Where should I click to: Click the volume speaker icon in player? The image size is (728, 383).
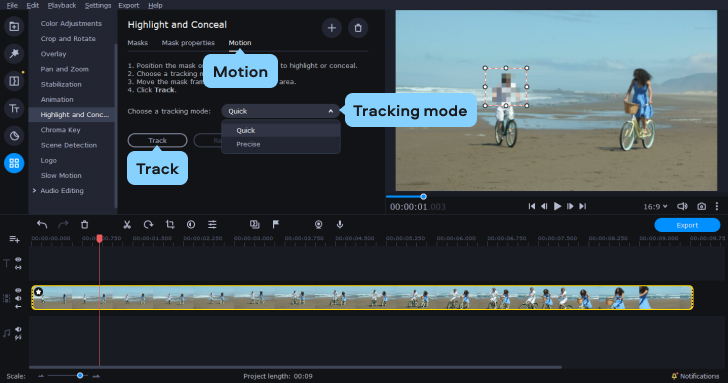point(682,206)
